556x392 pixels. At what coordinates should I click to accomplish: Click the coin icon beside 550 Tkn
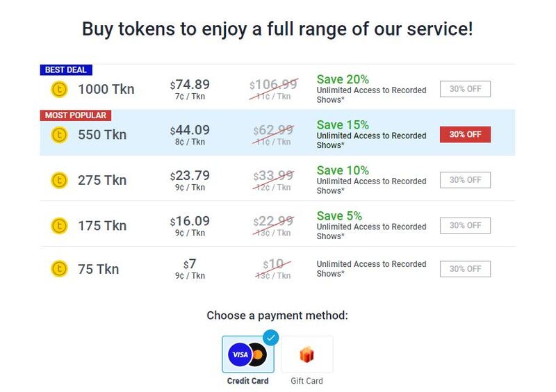tap(59, 135)
